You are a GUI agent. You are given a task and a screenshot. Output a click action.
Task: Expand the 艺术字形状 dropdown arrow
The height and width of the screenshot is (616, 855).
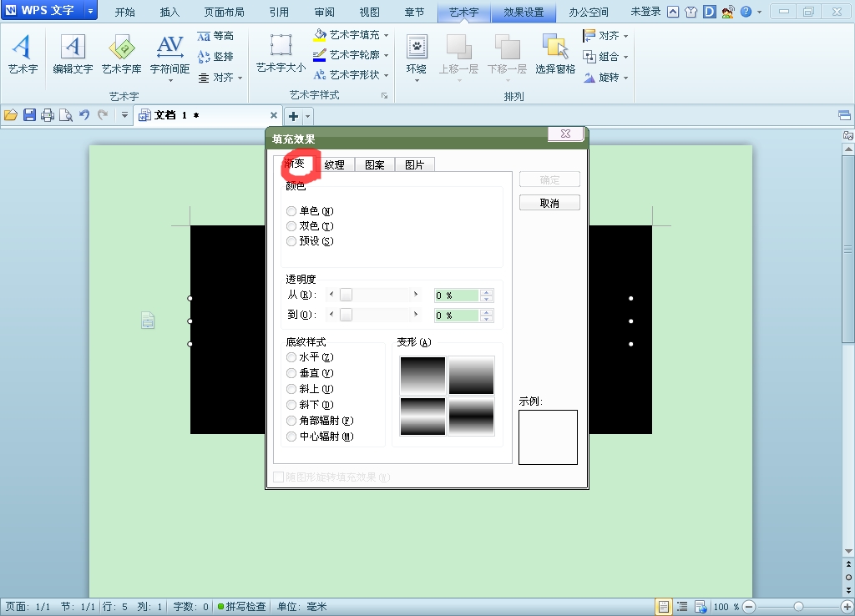386,74
